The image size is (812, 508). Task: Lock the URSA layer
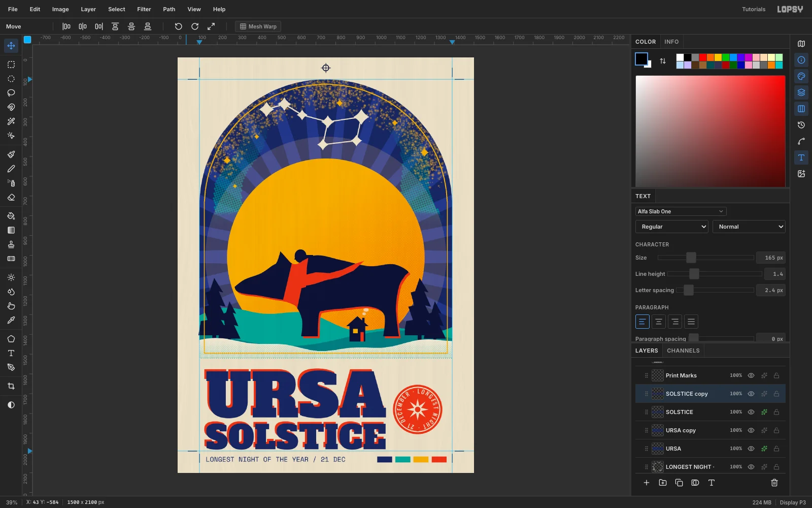tap(776, 449)
